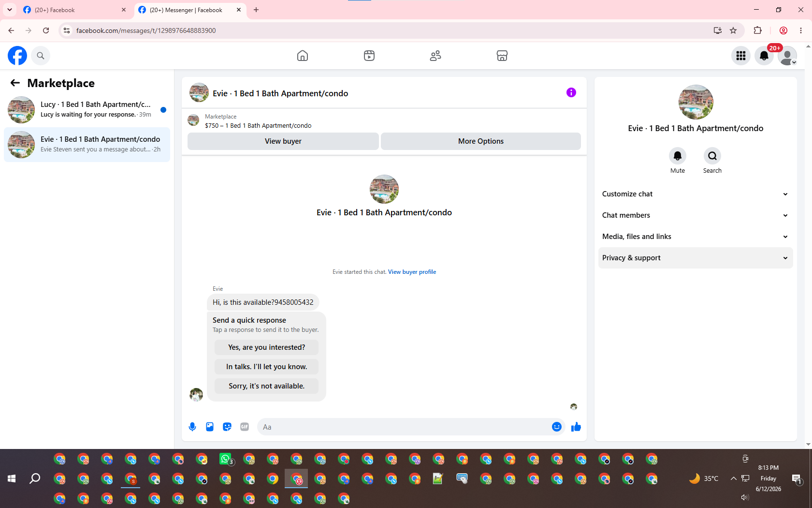Expand Customize chat section
This screenshot has height=508, width=812.
coord(696,194)
